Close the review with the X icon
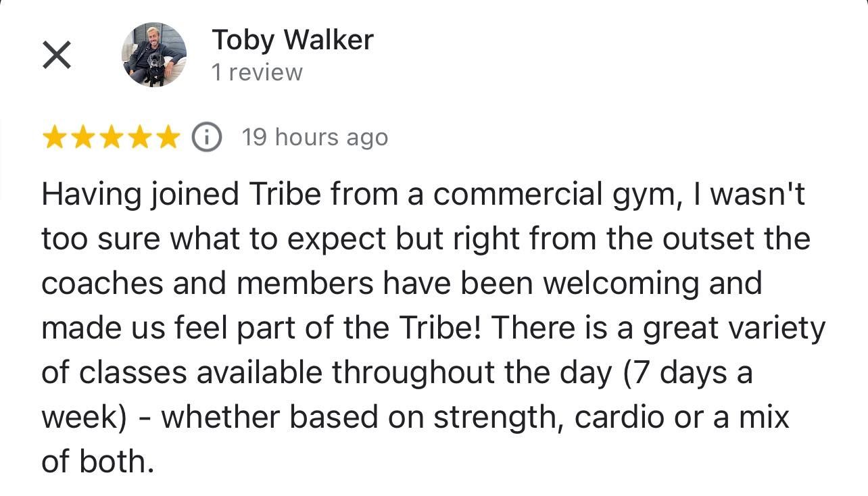 (57, 55)
